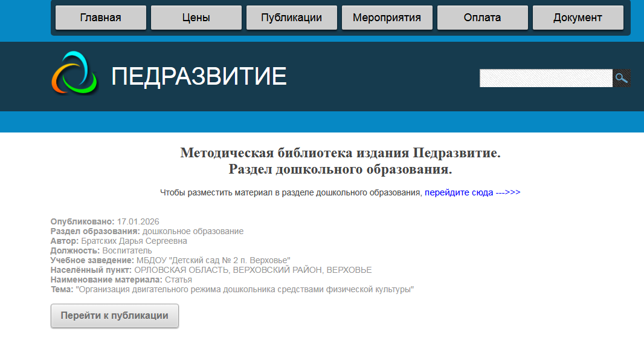Open the Главная menu item
The width and height of the screenshot is (644, 340).
pyautogui.click(x=101, y=18)
